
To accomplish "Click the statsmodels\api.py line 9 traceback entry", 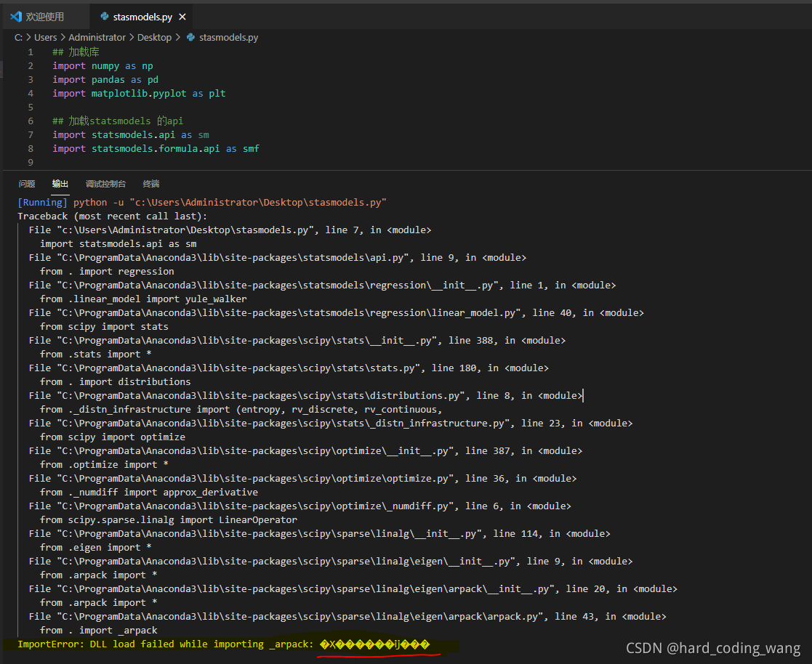I will (x=278, y=258).
